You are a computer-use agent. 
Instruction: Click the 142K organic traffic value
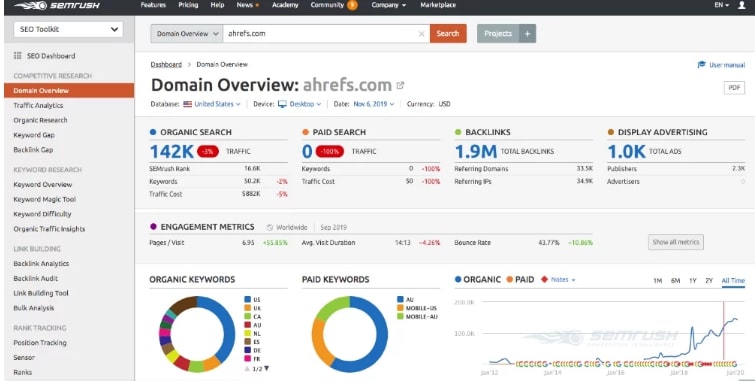(172, 152)
